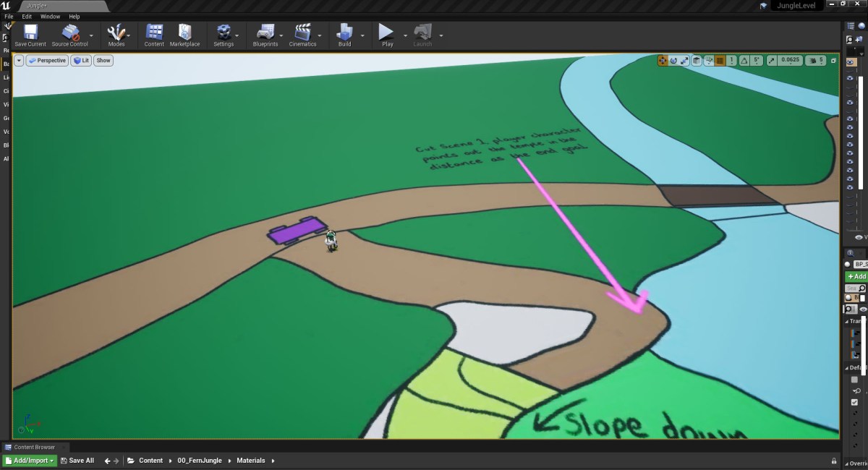This screenshot has height=470, width=868.
Task: Toggle grid snapping in the viewport toolbar
Action: tap(720, 61)
